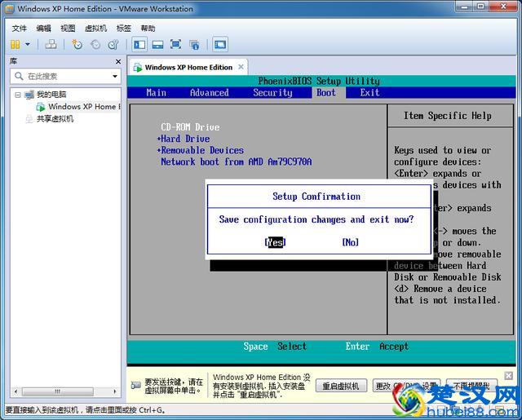The width and height of the screenshot is (522, 420).
Task: Click the Exit BIOS menu
Action: click(369, 92)
